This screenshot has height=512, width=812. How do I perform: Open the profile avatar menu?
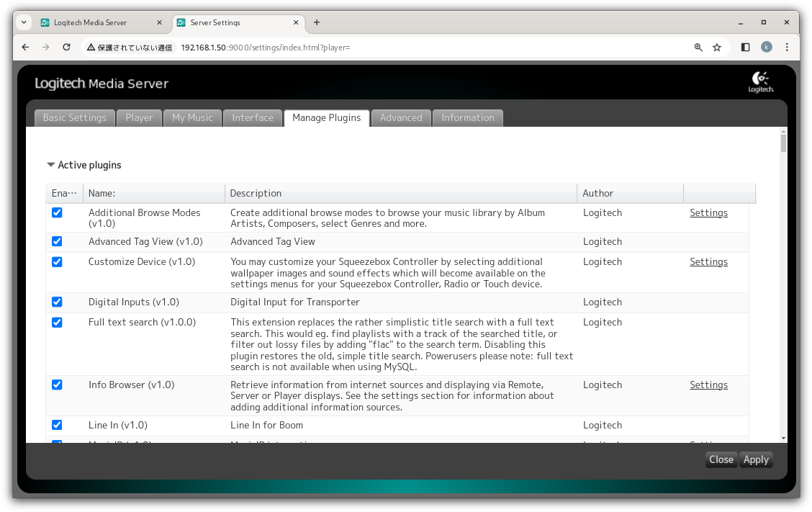(767, 47)
